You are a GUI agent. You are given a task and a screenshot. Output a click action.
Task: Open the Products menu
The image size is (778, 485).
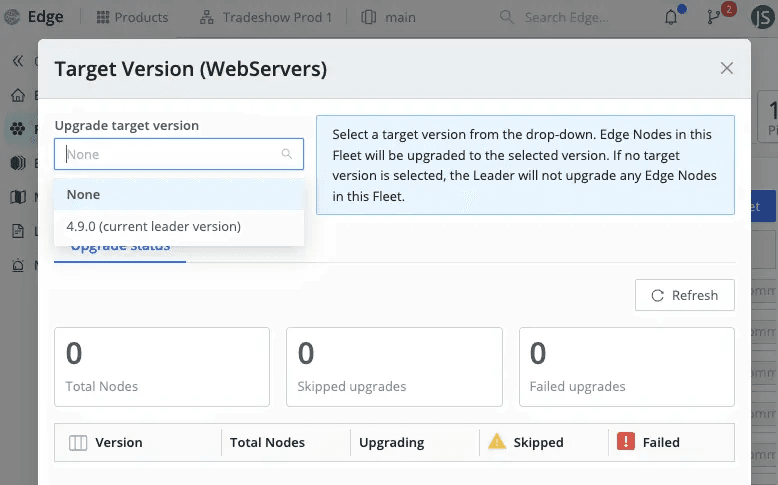(133, 17)
